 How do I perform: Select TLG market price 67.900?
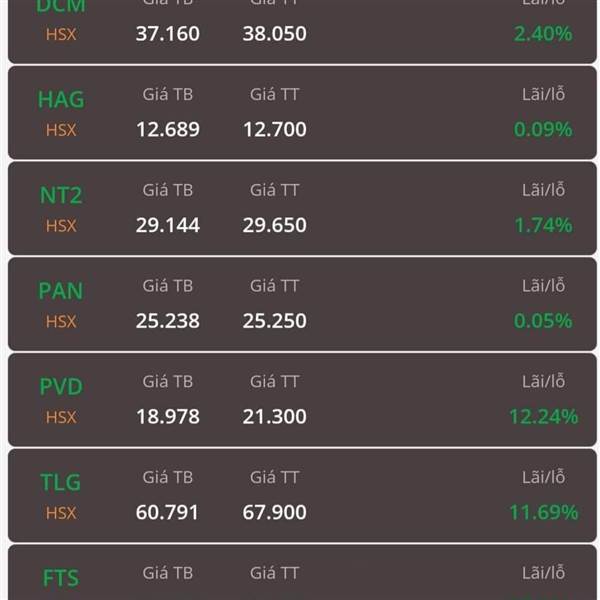tap(275, 512)
